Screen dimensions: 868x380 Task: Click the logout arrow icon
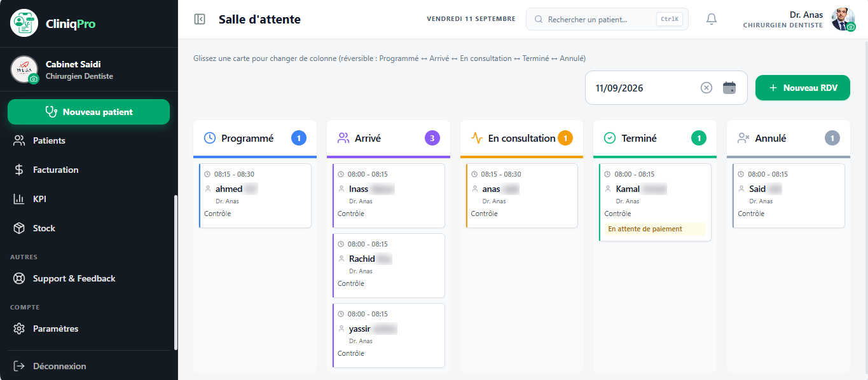pos(19,366)
